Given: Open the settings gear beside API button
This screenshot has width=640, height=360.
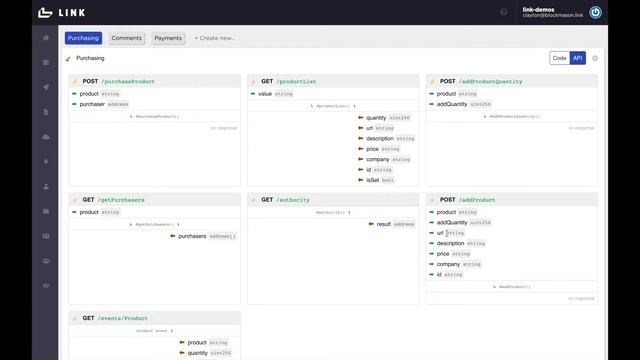Looking at the screenshot, I should (595, 58).
